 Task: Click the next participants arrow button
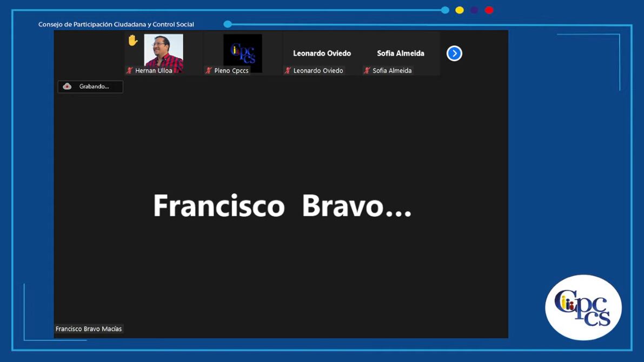point(454,53)
